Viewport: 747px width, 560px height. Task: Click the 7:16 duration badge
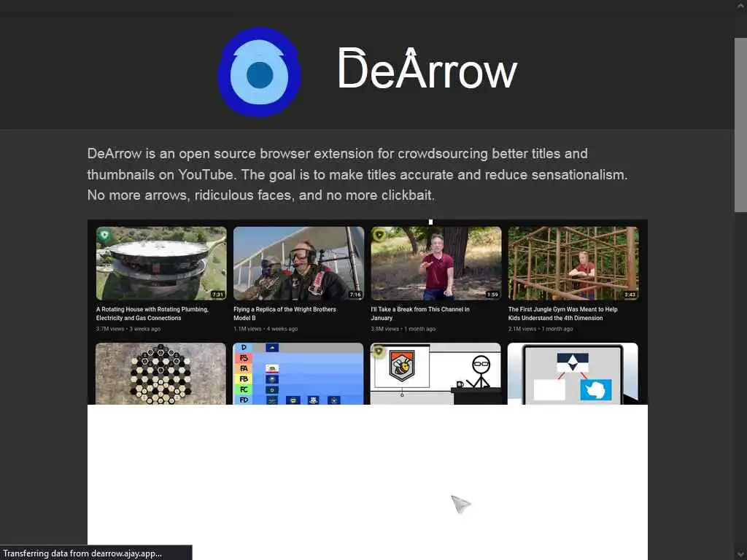pyautogui.click(x=355, y=295)
